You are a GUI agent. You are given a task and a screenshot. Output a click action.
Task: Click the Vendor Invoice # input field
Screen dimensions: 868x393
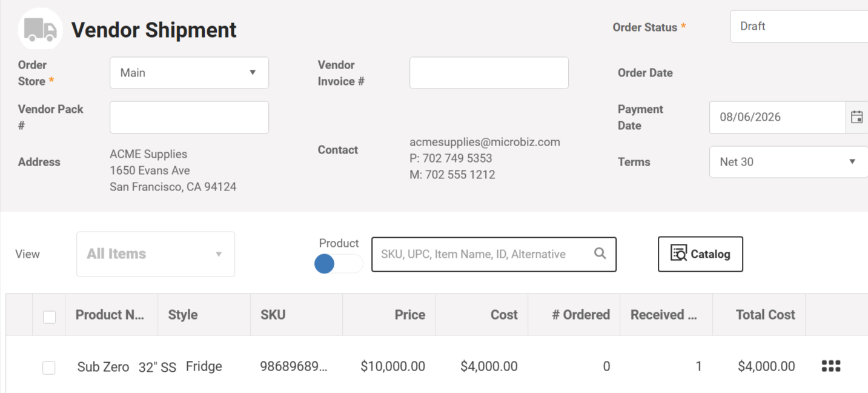click(x=489, y=73)
